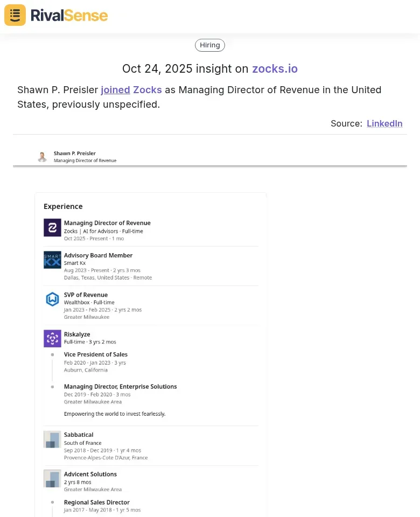Click the 'joined' hyperlink
420x517 pixels.
(x=115, y=90)
